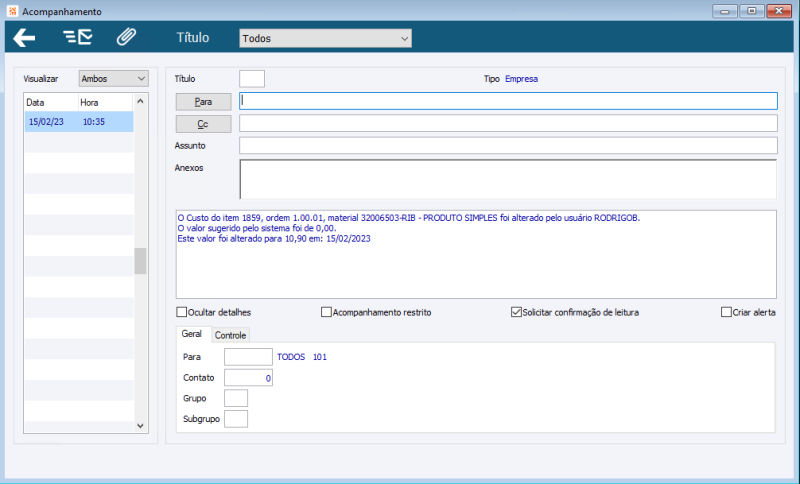800x484 pixels.
Task: Switch to the Controle tab
Action: click(230, 335)
